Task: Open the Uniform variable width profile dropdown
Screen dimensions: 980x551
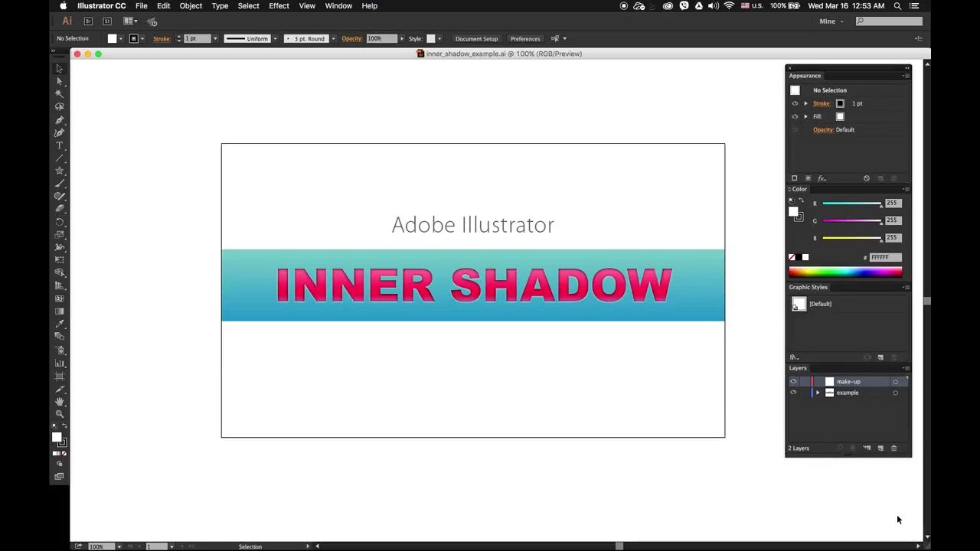Action: (275, 38)
